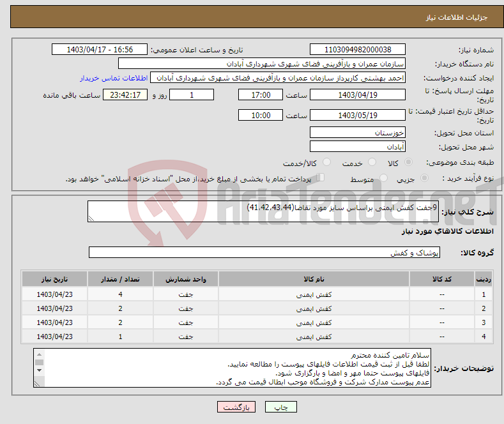The height and width of the screenshot is (424, 504).
Task: Select the کالا radio button
Action: pos(408,162)
